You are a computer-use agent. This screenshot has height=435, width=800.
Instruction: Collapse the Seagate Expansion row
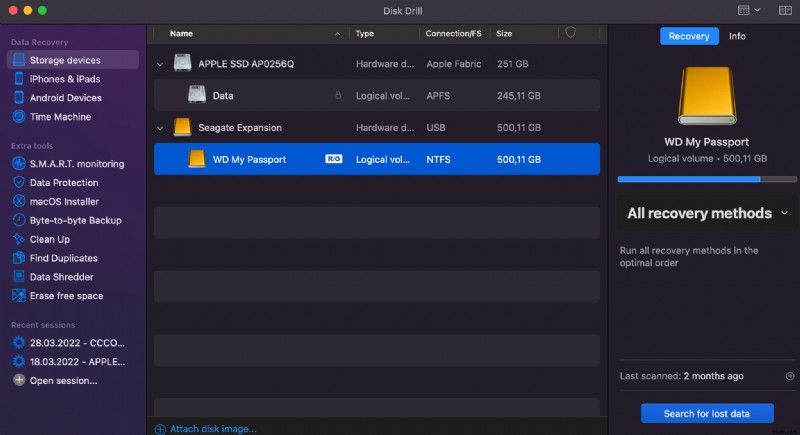(160, 128)
